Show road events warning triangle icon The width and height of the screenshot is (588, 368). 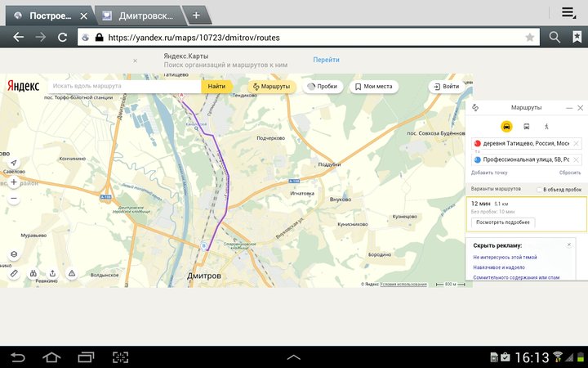pyautogui.click(x=72, y=273)
